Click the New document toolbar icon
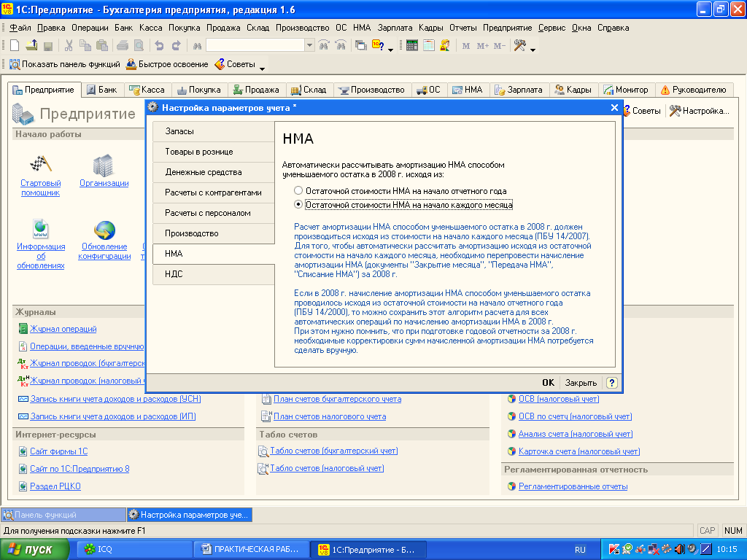This screenshot has width=747, height=560. tap(15, 46)
